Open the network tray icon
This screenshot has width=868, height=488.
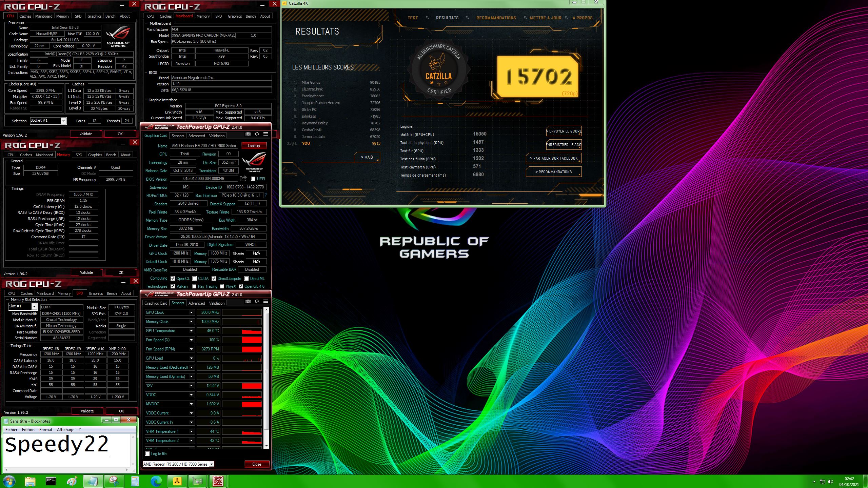(823, 482)
